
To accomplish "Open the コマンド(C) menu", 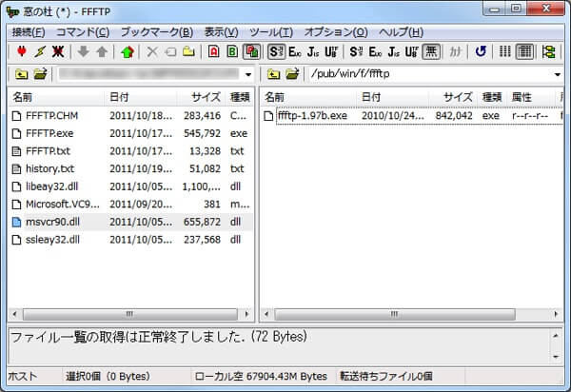I will [83, 32].
